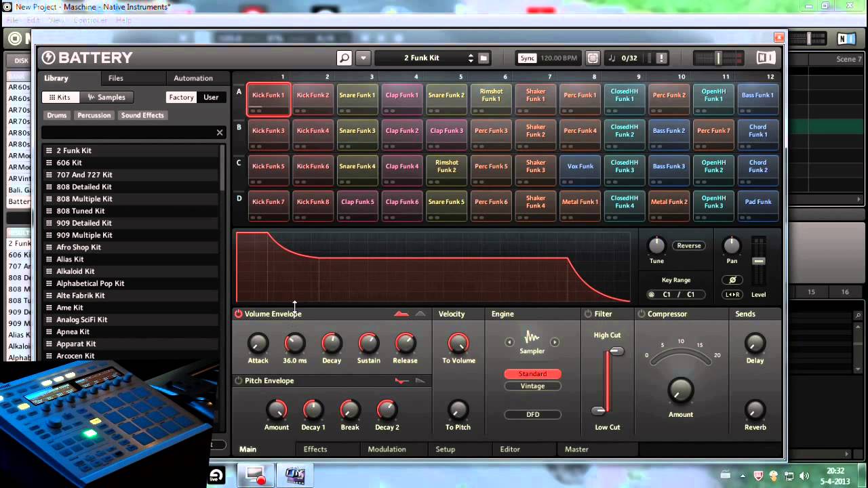Click the folder icon next to kit name
This screenshot has height=488, width=868.
pyautogui.click(x=484, y=58)
